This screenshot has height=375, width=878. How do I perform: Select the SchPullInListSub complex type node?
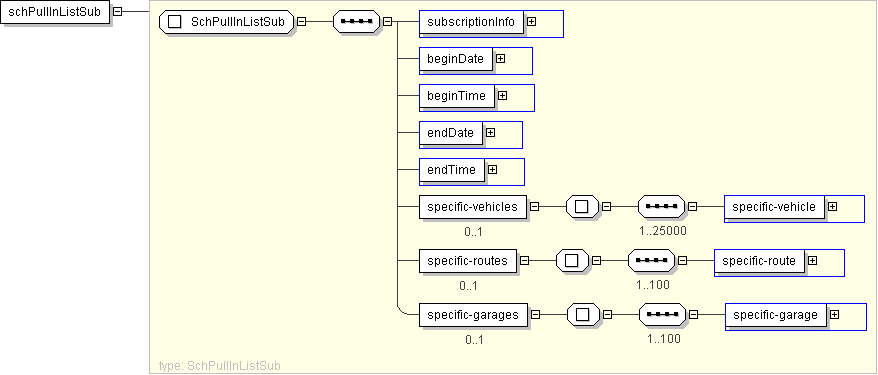(x=226, y=22)
